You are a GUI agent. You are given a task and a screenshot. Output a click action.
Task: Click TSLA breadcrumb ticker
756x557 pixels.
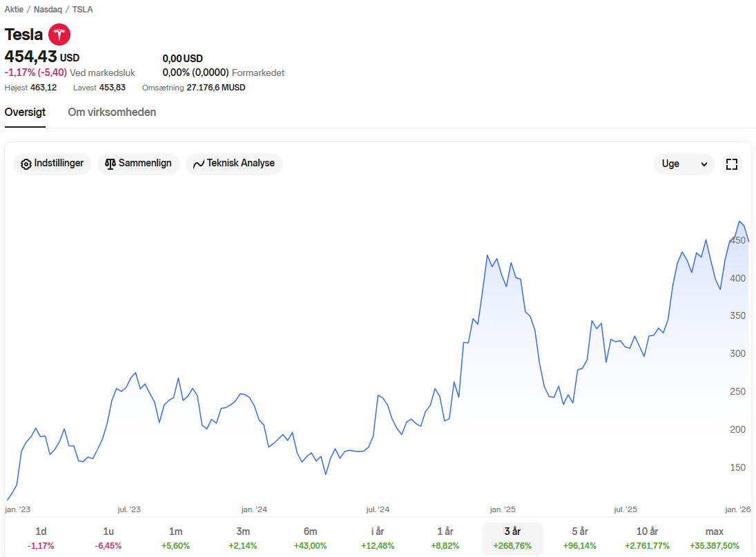pyautogui.click(x=82, y=9)
